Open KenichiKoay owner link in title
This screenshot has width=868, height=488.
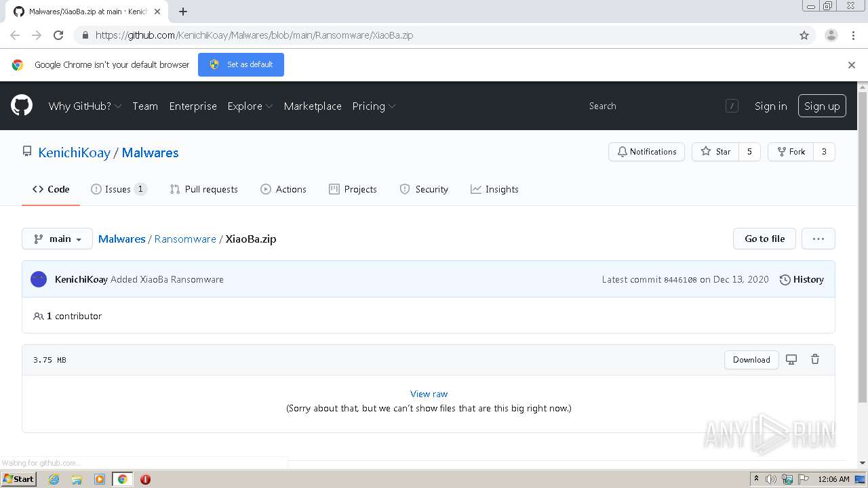pos(74,152)
